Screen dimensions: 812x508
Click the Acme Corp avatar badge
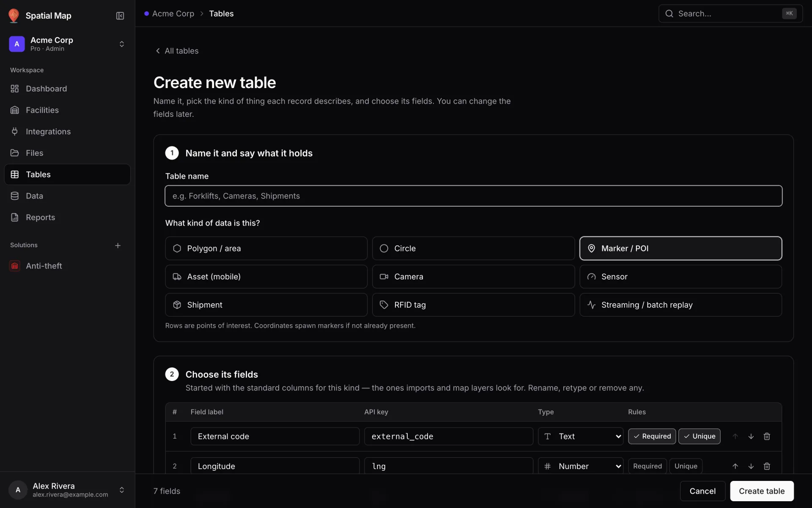[x=17, y=44]
